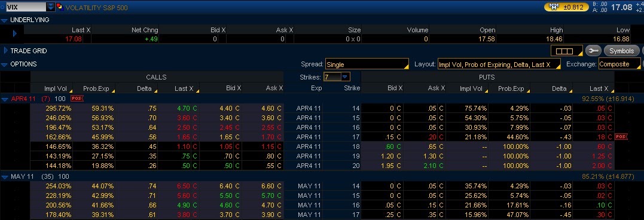Expand the underlying quote row arrow
This screenshot has height=220, width=644.
15,33
